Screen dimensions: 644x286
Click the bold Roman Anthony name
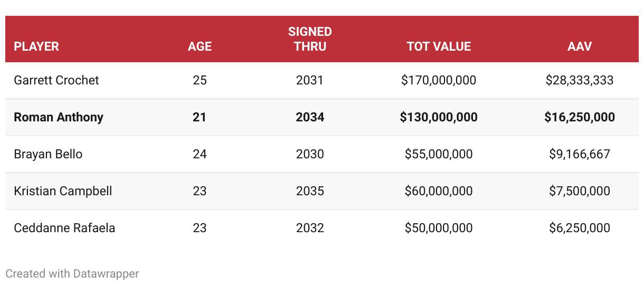59,117
